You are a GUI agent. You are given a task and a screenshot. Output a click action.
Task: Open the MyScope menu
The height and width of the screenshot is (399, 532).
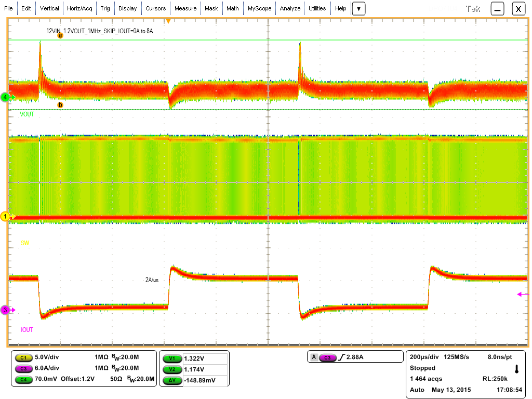click(259, 8)
